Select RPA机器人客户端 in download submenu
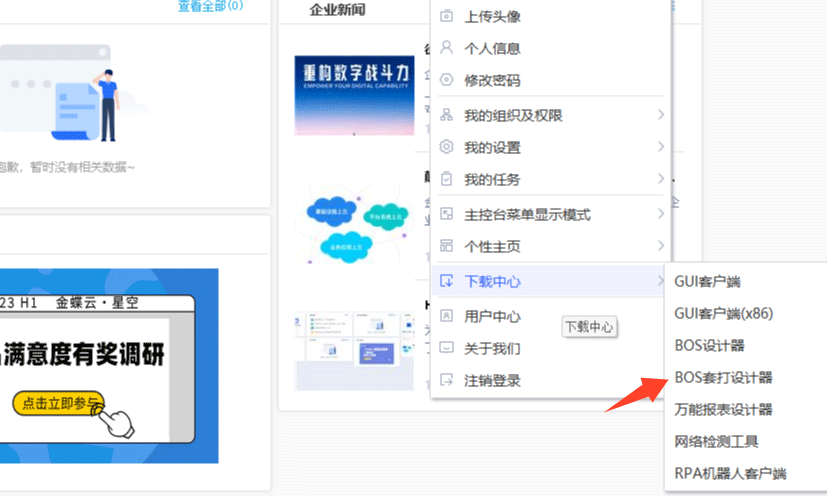The image size is (827, 496). (x=730, y=473)
